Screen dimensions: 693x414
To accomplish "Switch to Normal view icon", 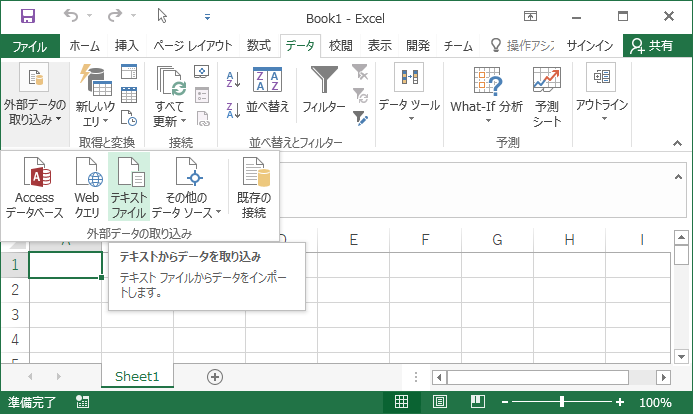I will pyautogui.click(x=401, y=402).
